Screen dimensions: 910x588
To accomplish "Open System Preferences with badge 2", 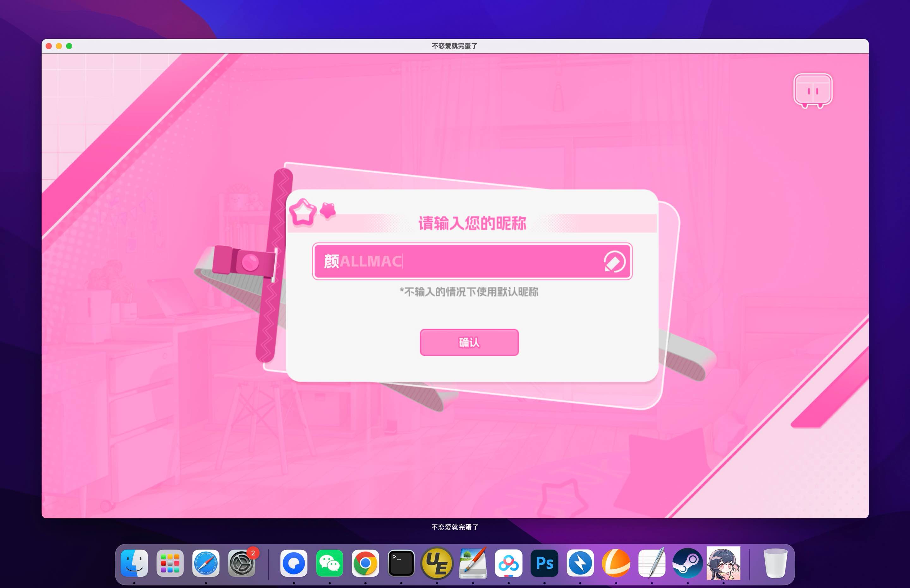I will click(x=241, y=563).
